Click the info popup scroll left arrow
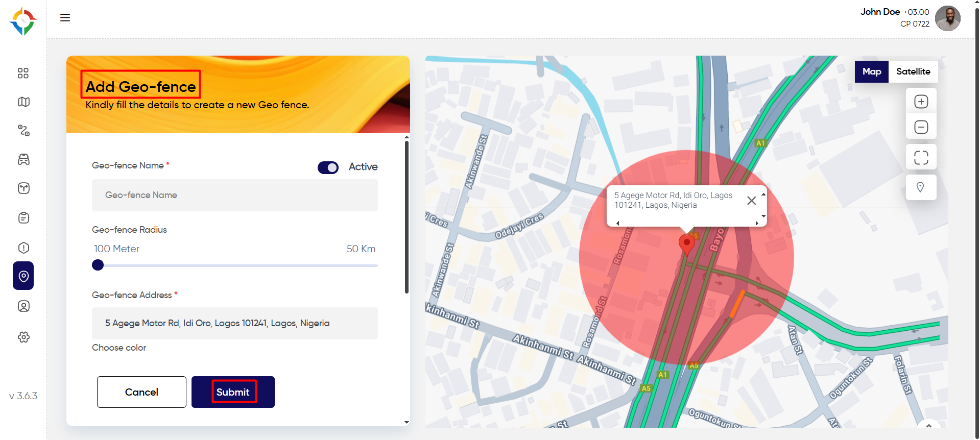The width and height of the screenshot is (980, 440). pyautogui.click(x=617, y=223)
